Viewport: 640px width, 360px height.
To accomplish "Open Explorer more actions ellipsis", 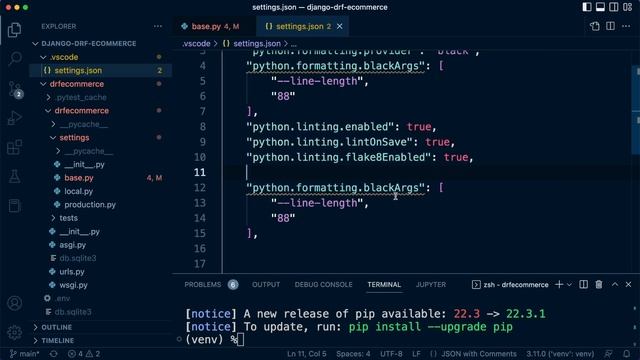I will pos(158,27).
